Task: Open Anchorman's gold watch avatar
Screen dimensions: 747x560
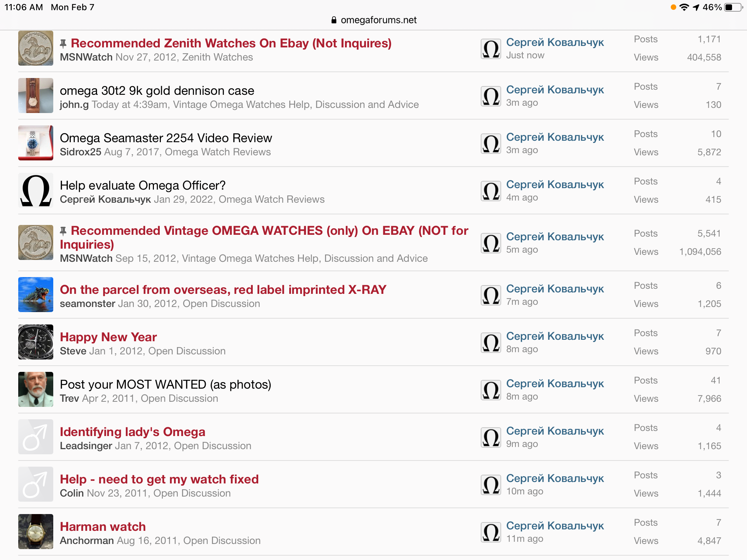Action: click(x=36, y=532)
